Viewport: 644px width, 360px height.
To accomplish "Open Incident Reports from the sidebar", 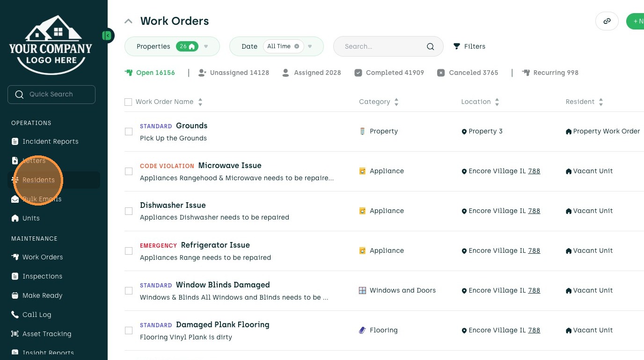I will point(50,141).
